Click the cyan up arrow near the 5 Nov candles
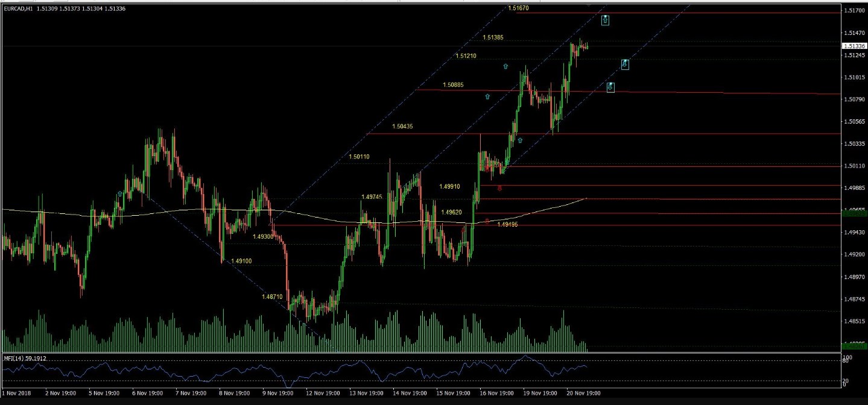This screenshot has width=868, height=405. point(120,194)
